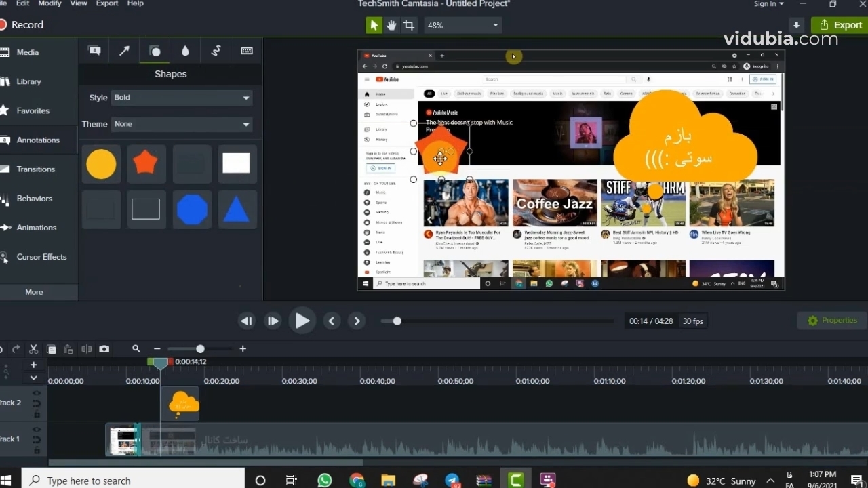Switch to the Sketch Motion tab
868x488 pixels.
click(216, 51)
